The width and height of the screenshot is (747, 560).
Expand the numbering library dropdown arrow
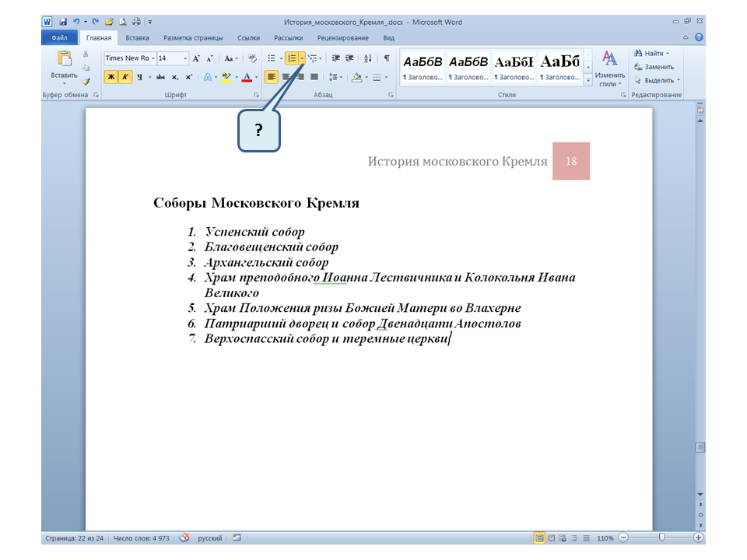pos(302,58)
